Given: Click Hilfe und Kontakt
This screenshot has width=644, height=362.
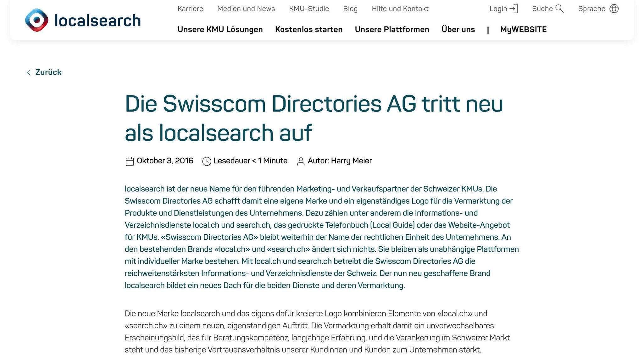Looking at the screenshot, I should [x=400, y=8].
